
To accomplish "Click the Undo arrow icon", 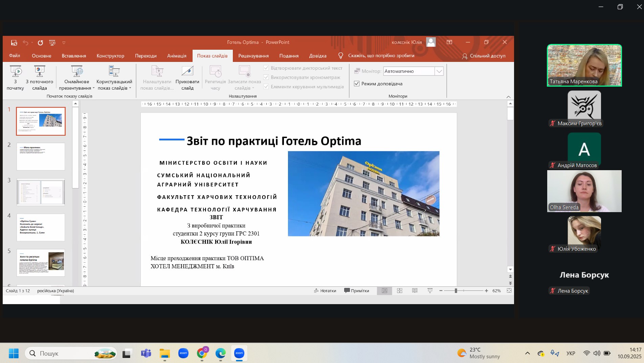I will coord(26,43).
